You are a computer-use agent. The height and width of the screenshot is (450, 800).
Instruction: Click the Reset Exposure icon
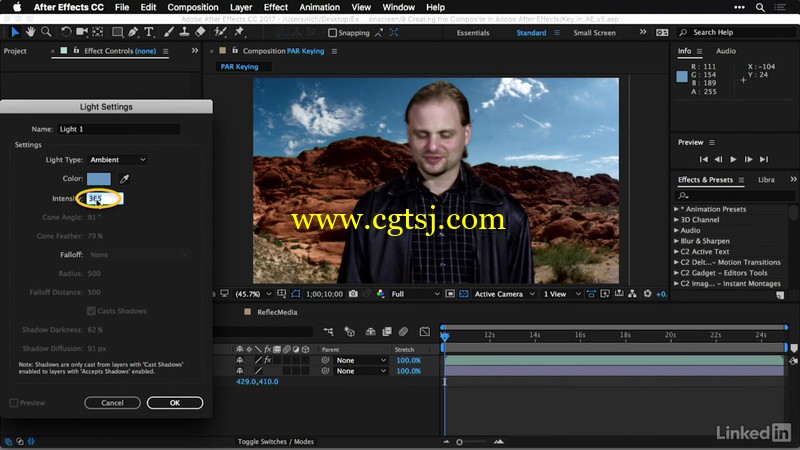pyautogui.click(x=647, y=294)
